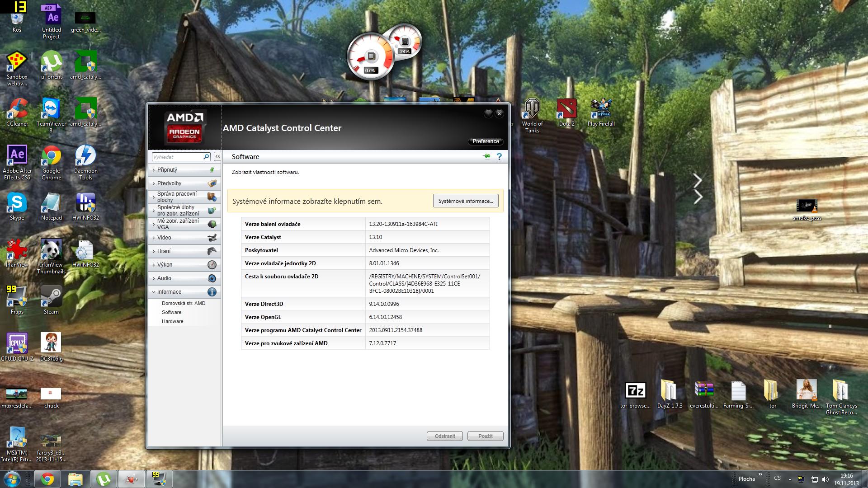
Task: Click the green pin icon in Software header
Action: [487, 156]
